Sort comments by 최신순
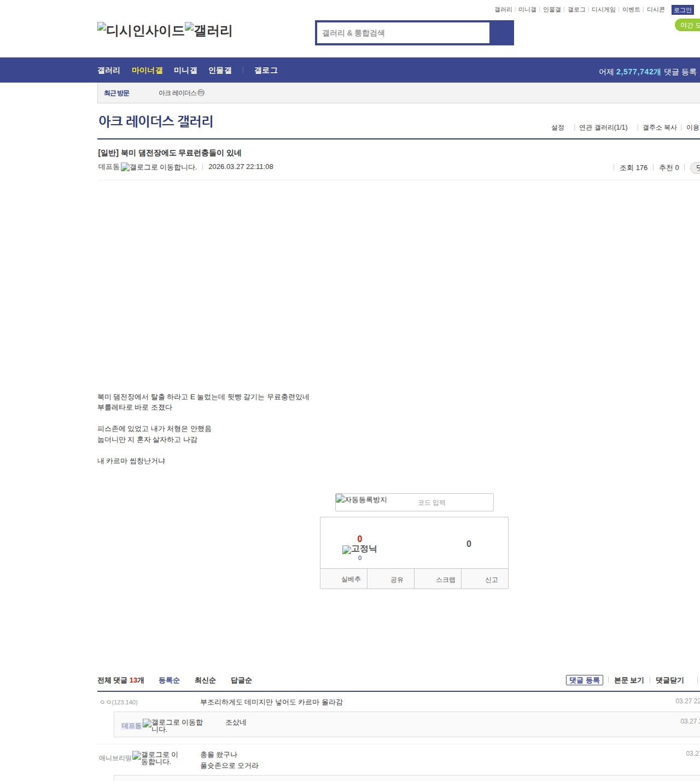The width and height of the screenshot is (700, 781). click(x=205, y=680)
